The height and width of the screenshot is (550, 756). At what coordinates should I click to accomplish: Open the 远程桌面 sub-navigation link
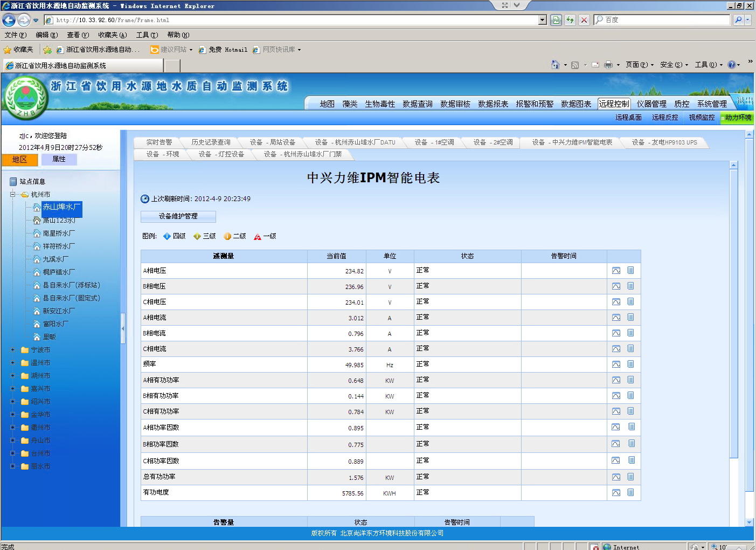pyautogui.click(x=628, y=118)
